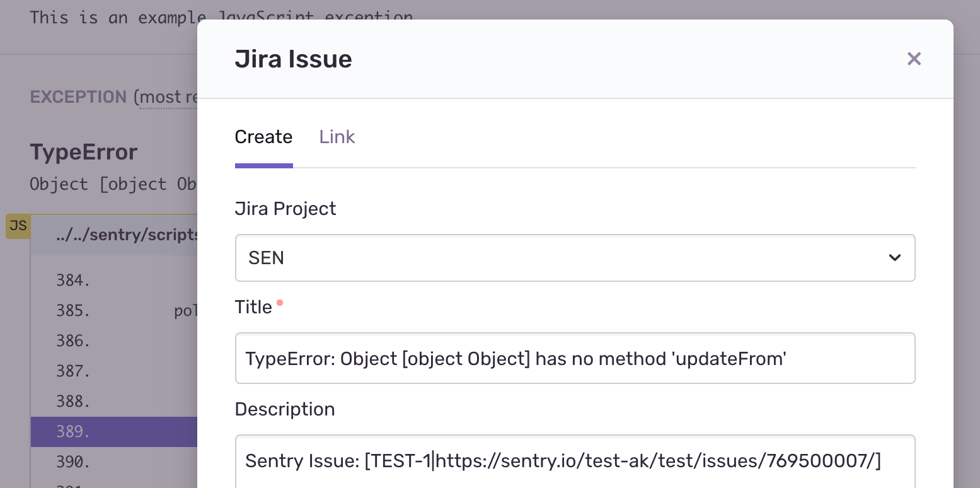Click line number 390 in the code view
This screenshot has width=980, height=488.
pos(72,462)
